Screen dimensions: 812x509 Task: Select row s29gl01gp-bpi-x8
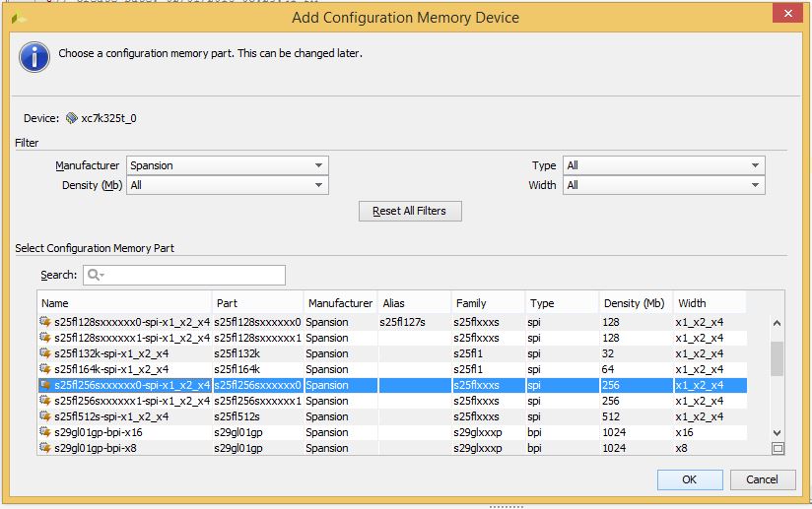[392, 448]
